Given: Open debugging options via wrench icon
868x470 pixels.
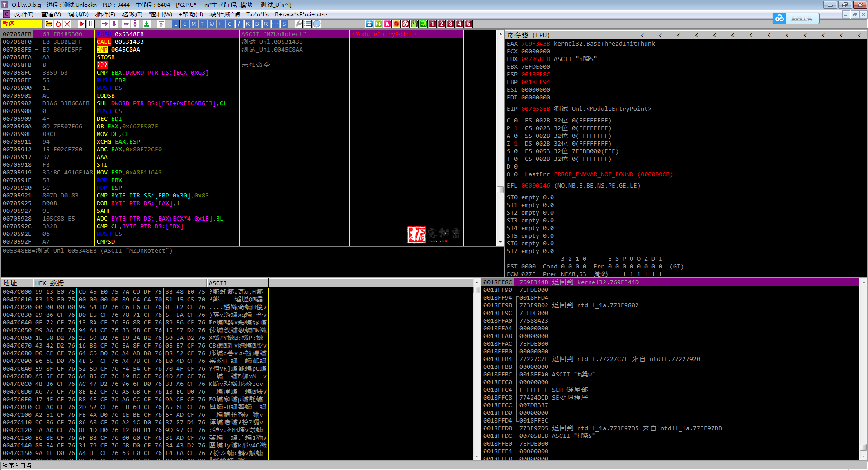Looking at the screenshot, I should pos(299,24).
